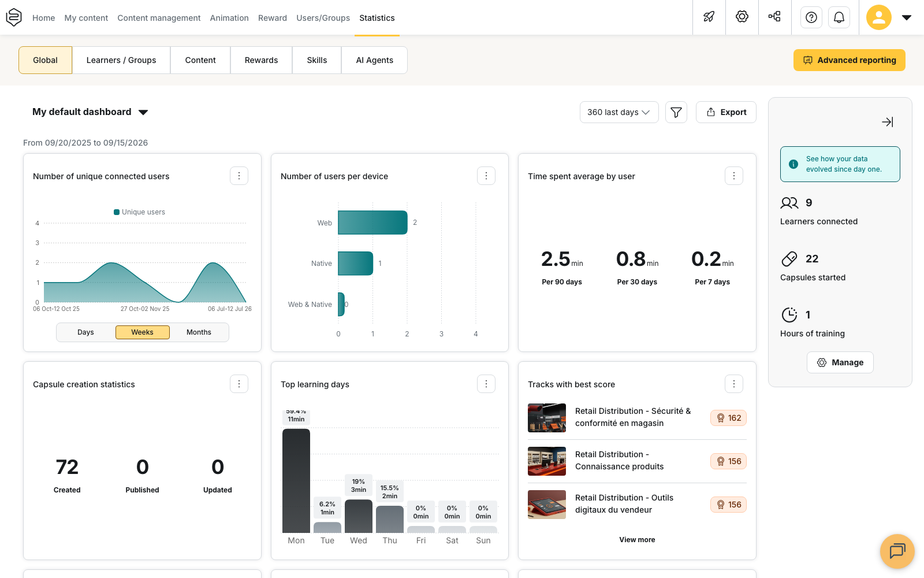Click the Export button
This screenshot has height=578, width=924.
click(726, 112)
